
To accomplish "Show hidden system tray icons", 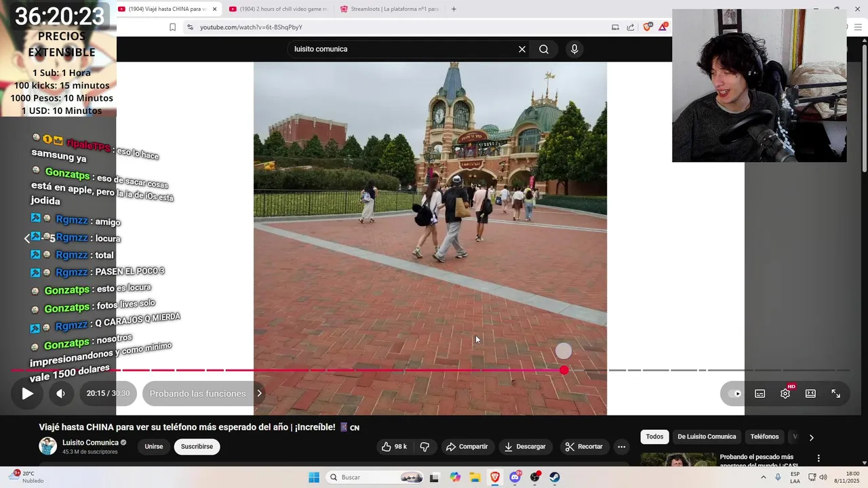I will [x=764, y=477].
